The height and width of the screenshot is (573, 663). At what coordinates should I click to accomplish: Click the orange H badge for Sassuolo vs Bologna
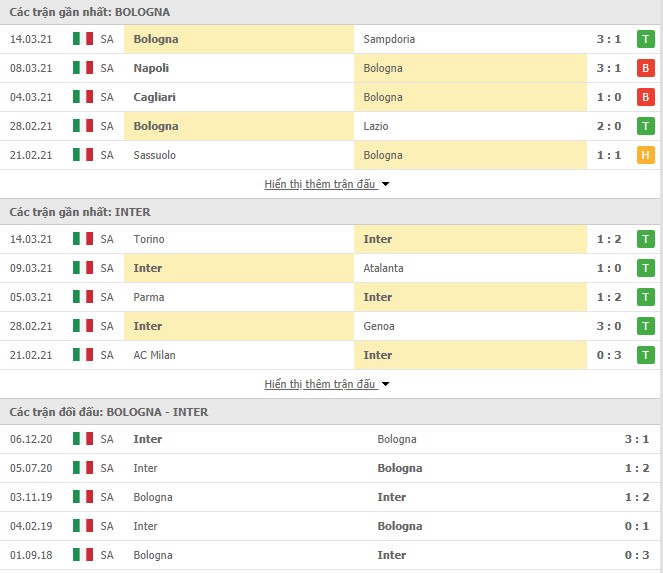[645, 155]
